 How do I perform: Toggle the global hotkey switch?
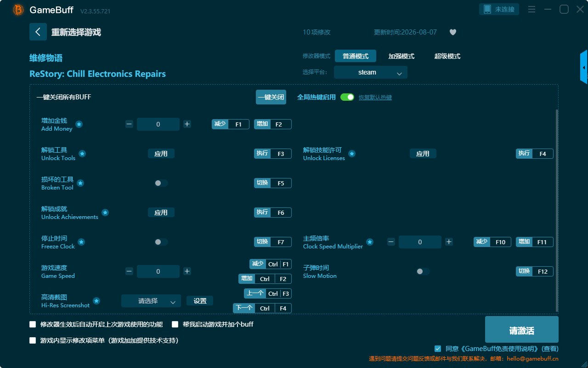pyautogui.click(x=347, y=97)
